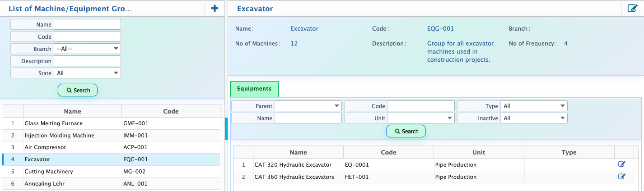
Task: Open the State dropdown in group filter
Action: pyautogui.click(x=87, y=73)
